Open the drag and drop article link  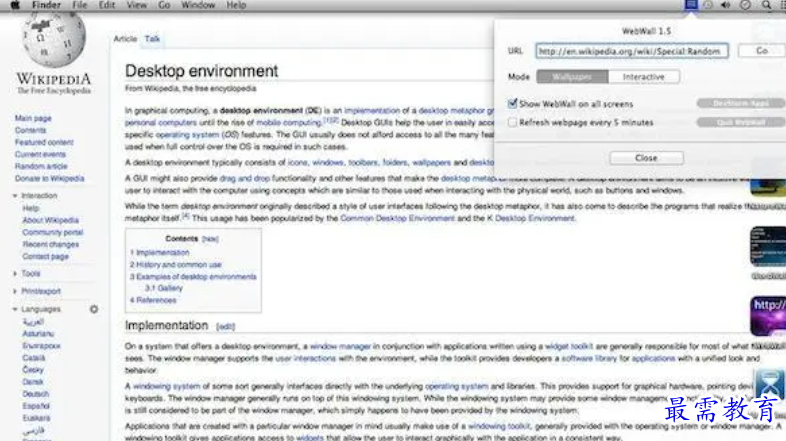pyautogui.click(x=245, y=178)
